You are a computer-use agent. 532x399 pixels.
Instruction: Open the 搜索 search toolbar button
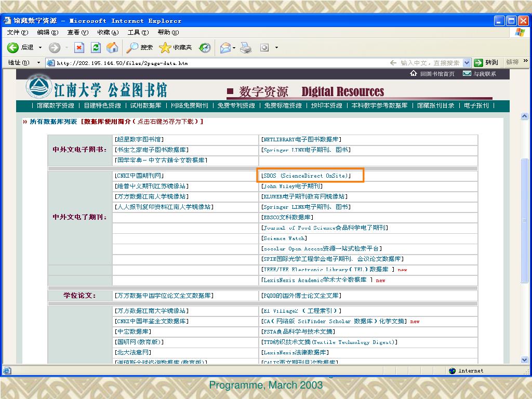click(139, 47)
